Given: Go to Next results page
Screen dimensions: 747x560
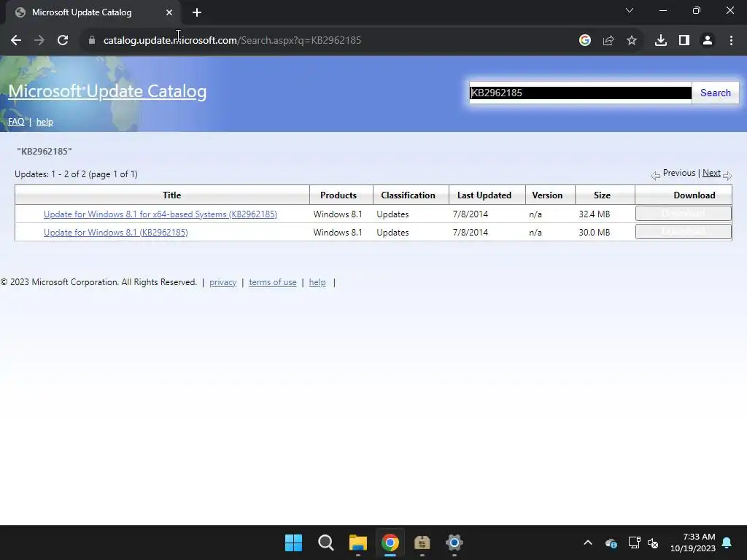Looking at the screenshot, I should click(x=711, y=173).
